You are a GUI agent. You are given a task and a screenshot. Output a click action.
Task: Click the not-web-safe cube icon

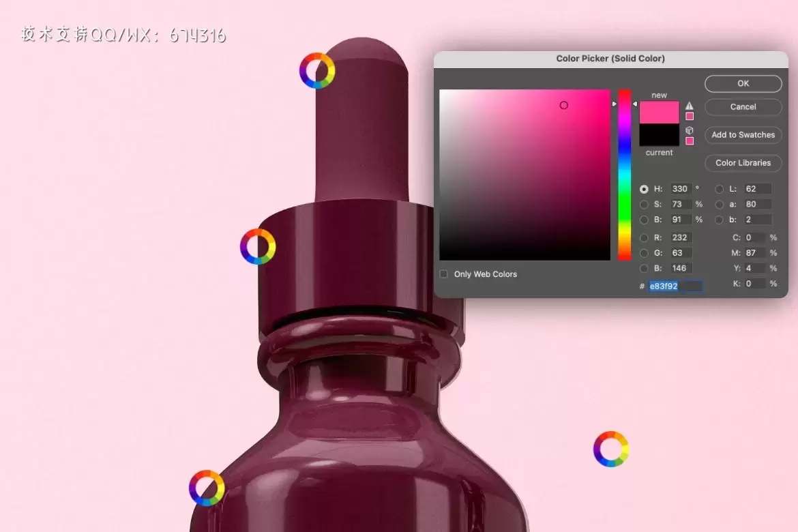pyautogui.click(x=690, y=130)
